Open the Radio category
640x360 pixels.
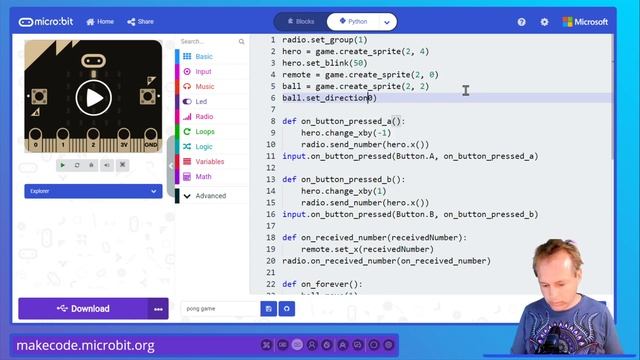click(x=211, y=117)
